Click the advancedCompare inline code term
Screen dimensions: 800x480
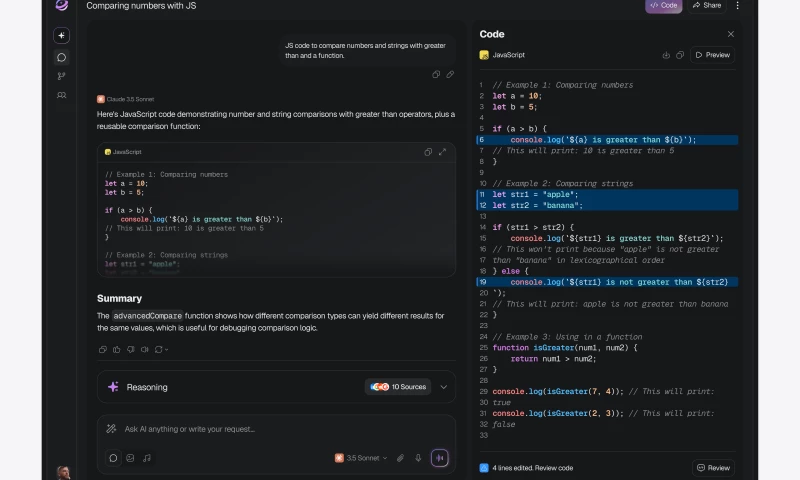(x=147, y=316)
